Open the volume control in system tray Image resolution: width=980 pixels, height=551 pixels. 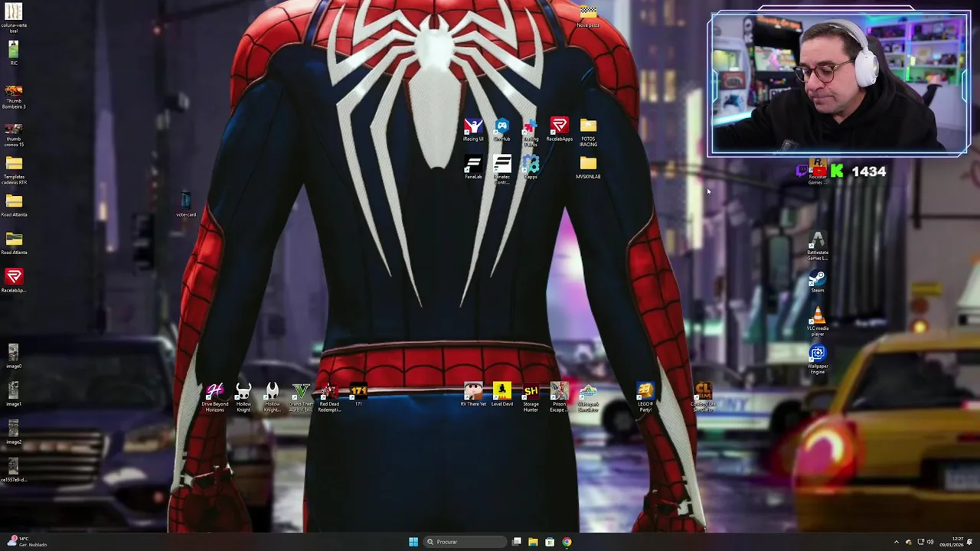[930, 542]
